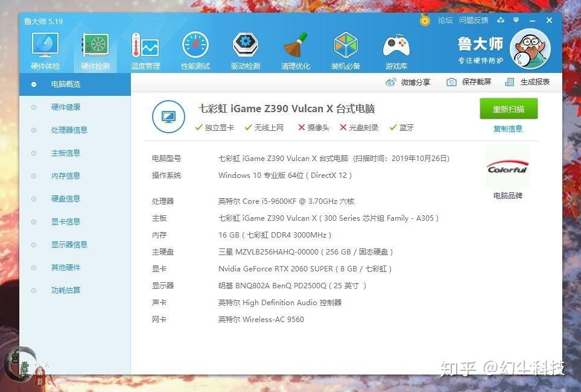Click the computer monitor circle icon

point(168,117)
